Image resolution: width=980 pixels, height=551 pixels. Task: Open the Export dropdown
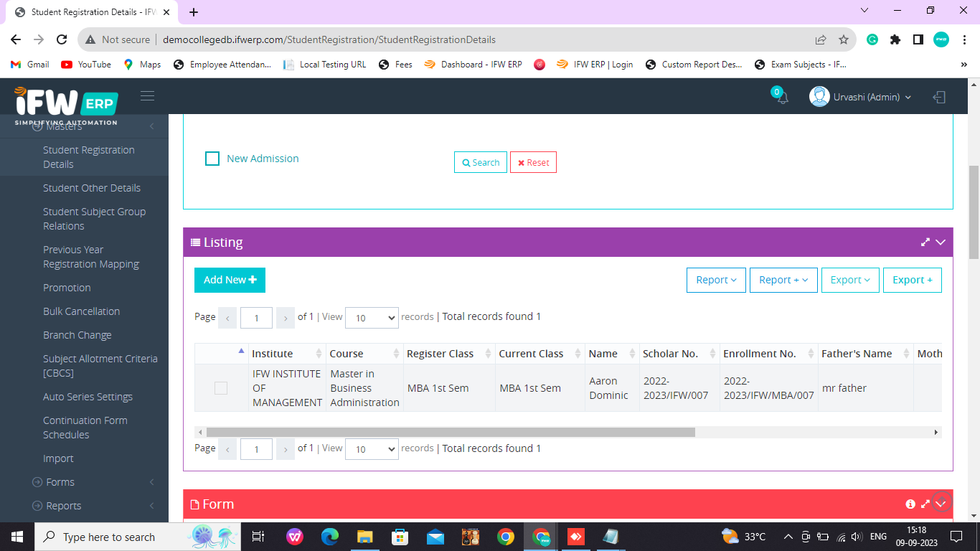coord(850,280)
